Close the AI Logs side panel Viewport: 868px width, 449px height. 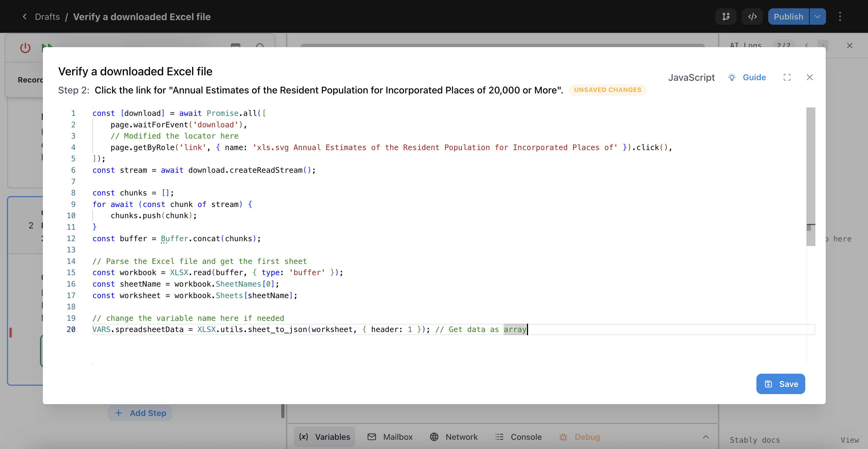tap(850, 45)
